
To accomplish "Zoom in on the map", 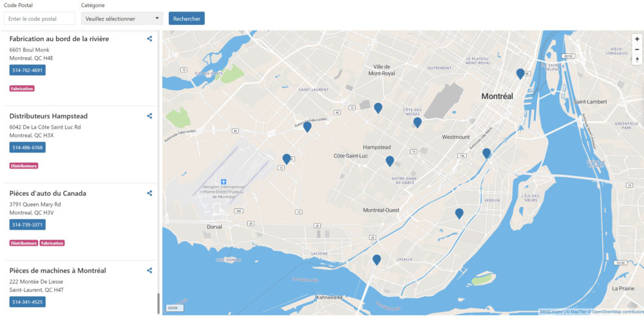I will [637, 39].
